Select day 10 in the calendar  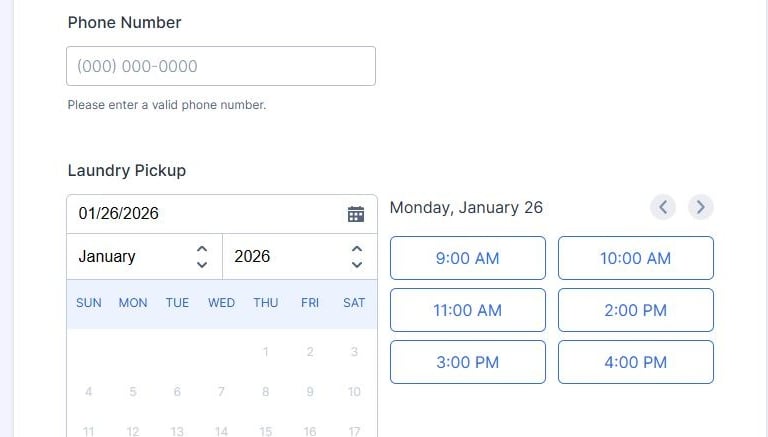(x=354, y=392)
